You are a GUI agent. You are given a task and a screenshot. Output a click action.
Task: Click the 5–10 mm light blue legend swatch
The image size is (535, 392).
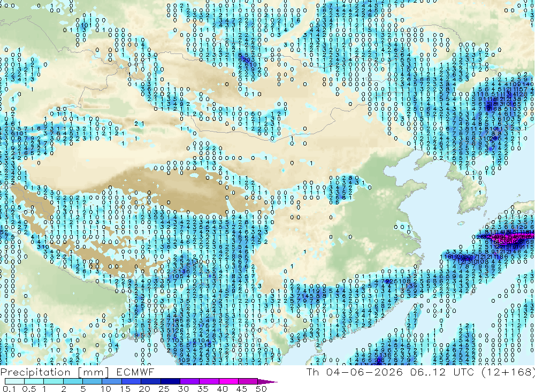point(93,381)
